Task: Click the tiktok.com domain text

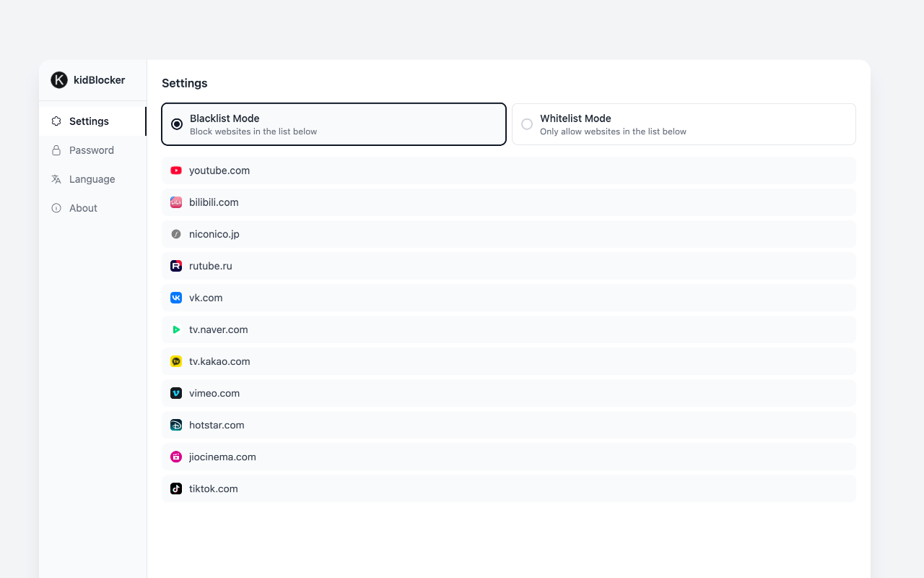Action: click(x=214, y=488)
